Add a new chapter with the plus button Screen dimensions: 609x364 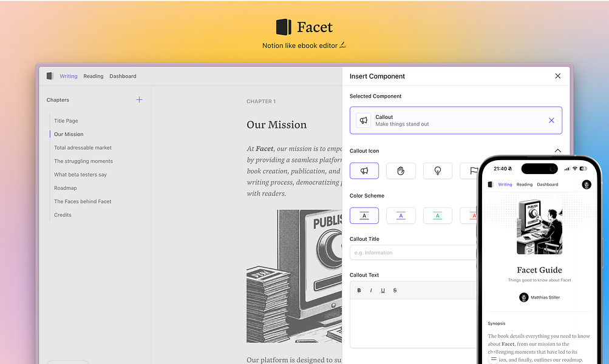(139, 99)
